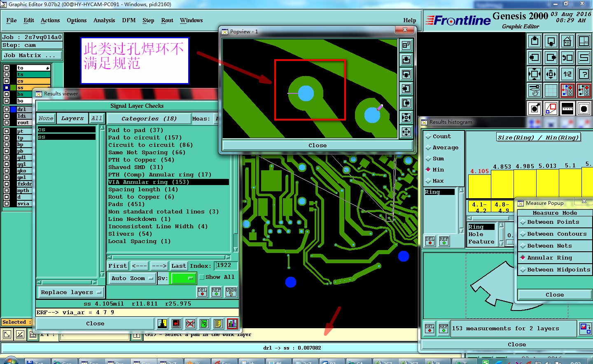Click the octagon feature selection icon
Image resolution: width=593 pixels, height=364 pixels.
click(584, 109)
